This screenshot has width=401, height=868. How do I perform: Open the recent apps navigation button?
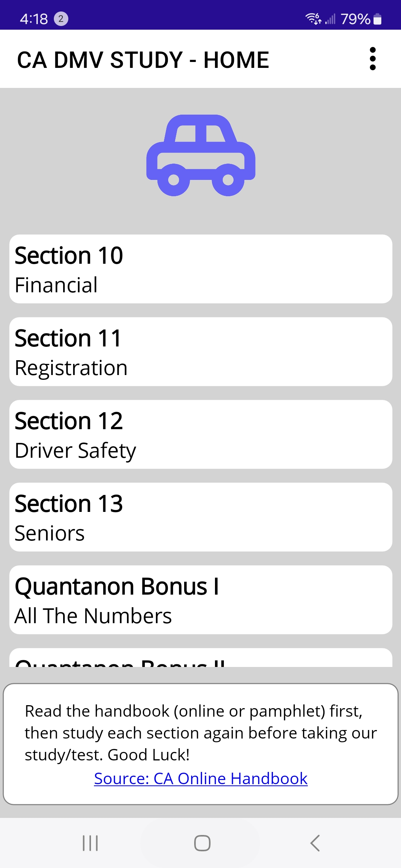coord(90,843)
